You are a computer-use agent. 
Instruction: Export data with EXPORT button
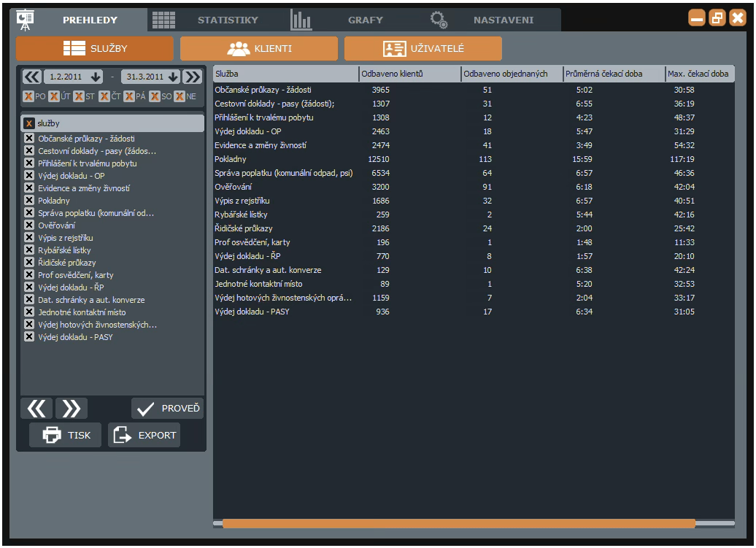point(144,435)
